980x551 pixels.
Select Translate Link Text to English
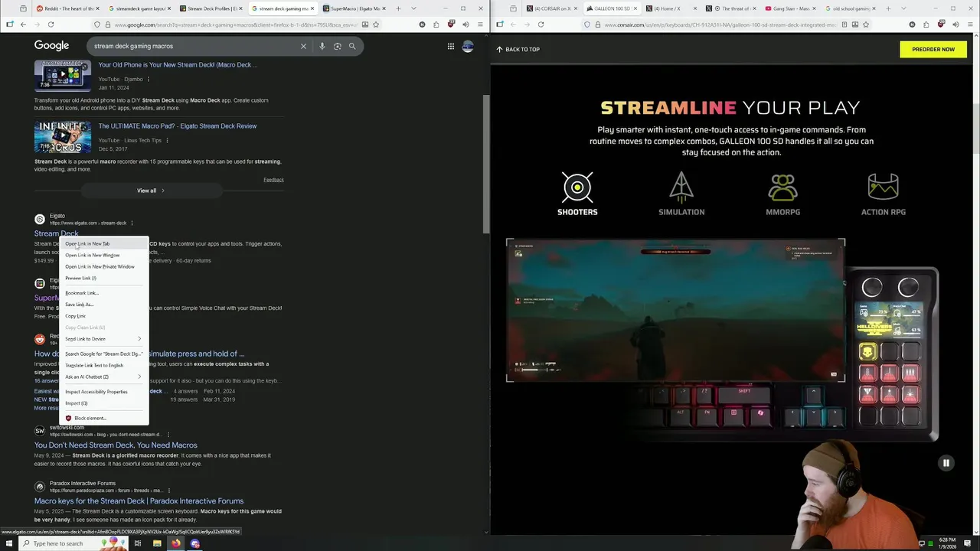pos(103,365)
